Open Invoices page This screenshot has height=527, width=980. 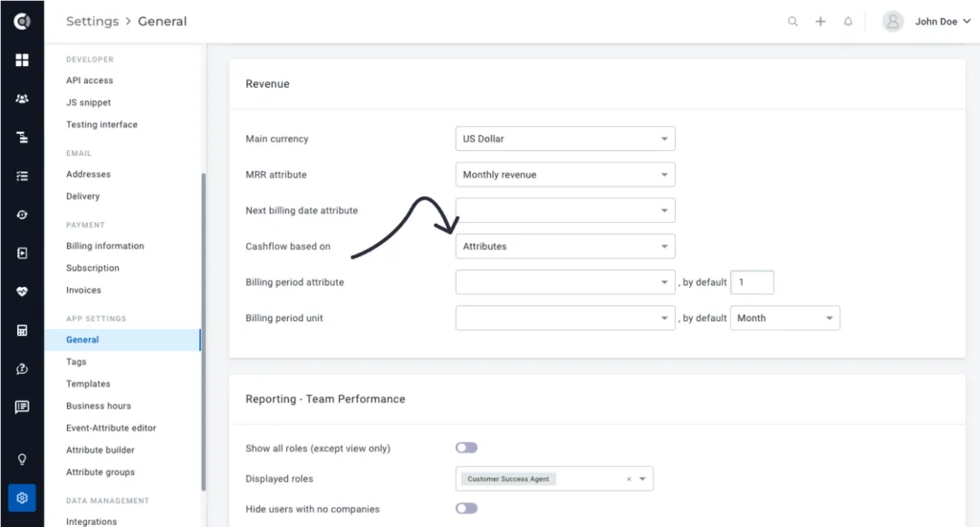(x=84, y=290)
